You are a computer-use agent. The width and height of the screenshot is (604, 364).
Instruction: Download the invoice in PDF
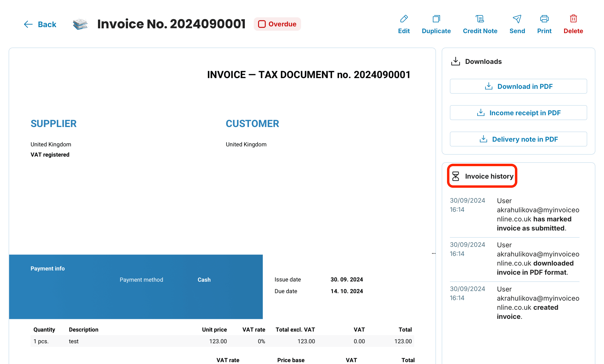click(x=518, y=86)
